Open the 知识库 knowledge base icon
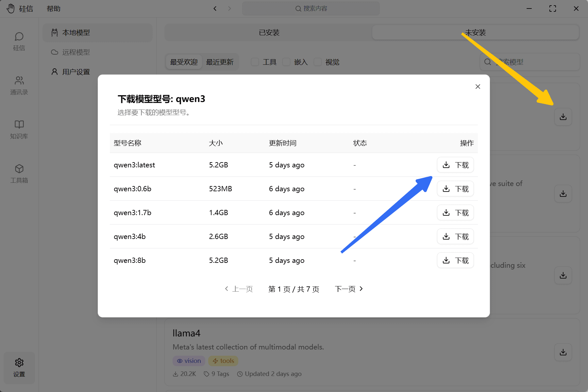588x392 pixels. [19, 129]
